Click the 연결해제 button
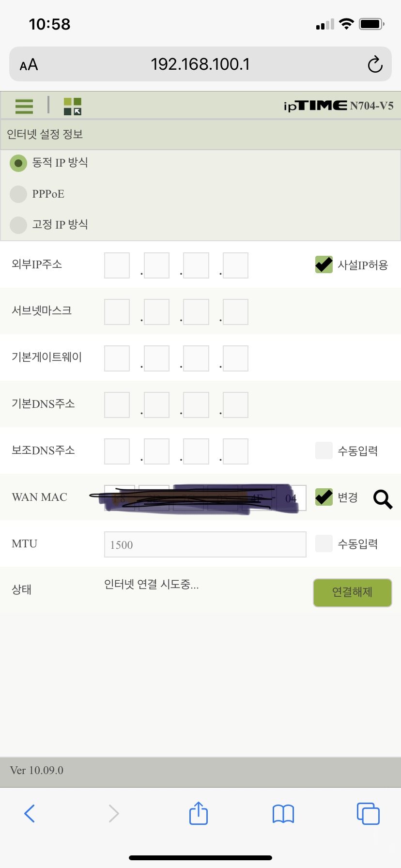 click(353, 592)
